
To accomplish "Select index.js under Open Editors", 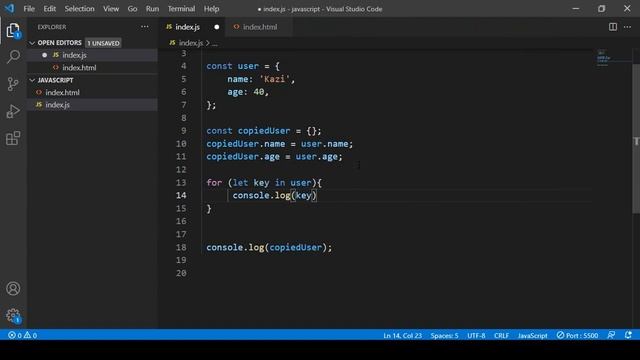I will (x=92, y=55).
